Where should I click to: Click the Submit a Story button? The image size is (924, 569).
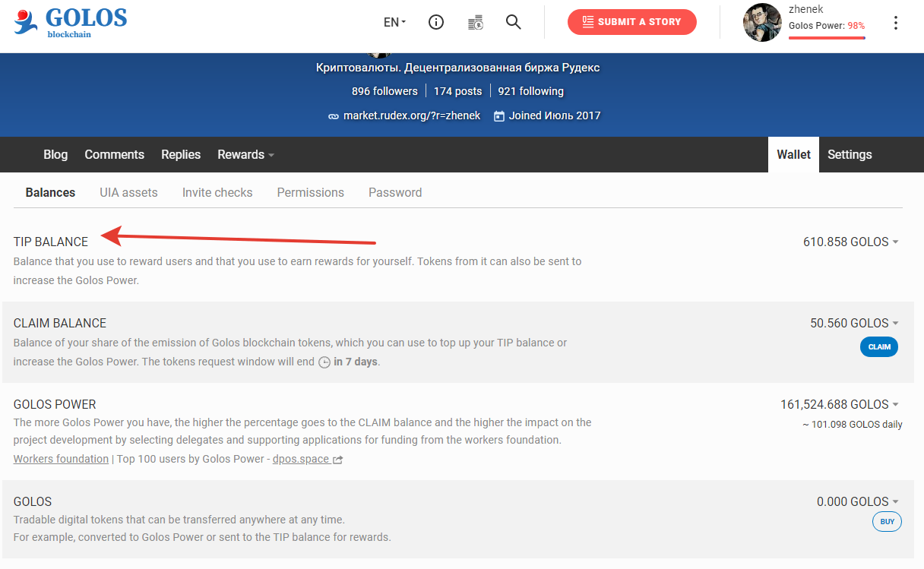coord(632,22)
